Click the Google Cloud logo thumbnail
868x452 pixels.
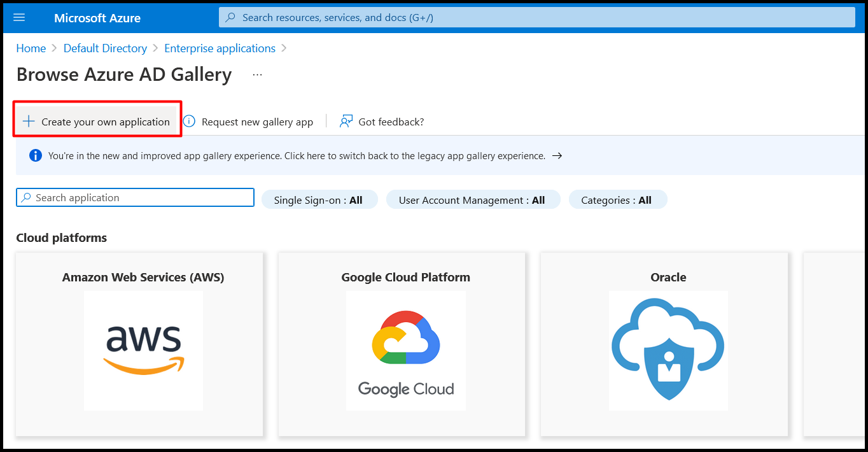(406, 351)
